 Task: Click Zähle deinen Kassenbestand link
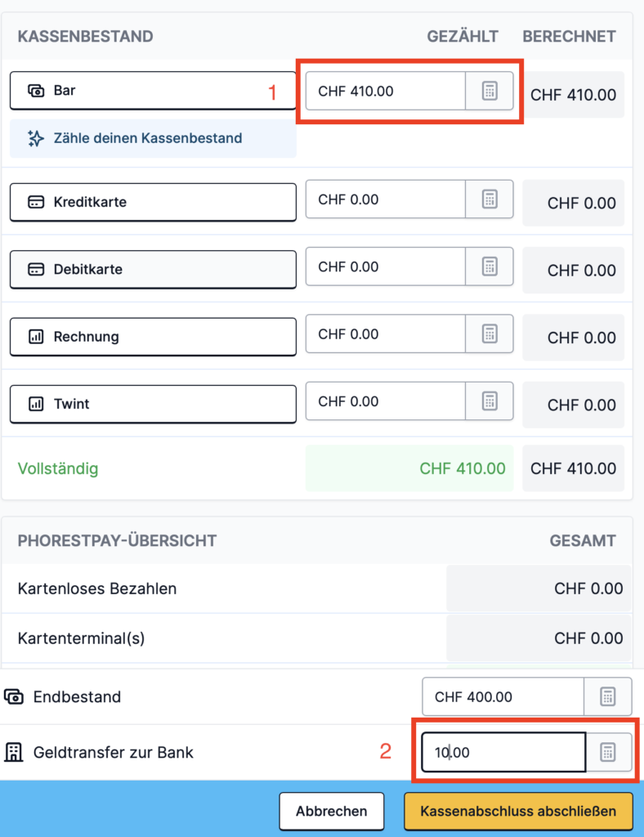coord(148,138)
